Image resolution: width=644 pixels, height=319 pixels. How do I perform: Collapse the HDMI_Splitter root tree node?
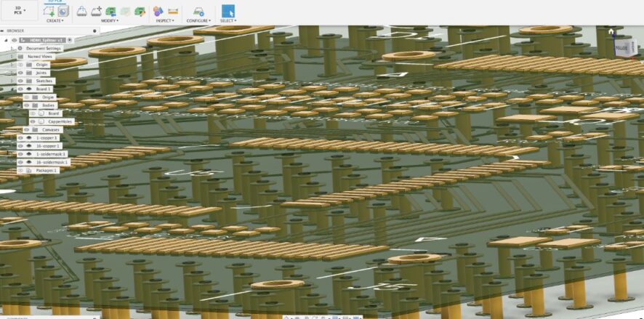tap(6, 40)
